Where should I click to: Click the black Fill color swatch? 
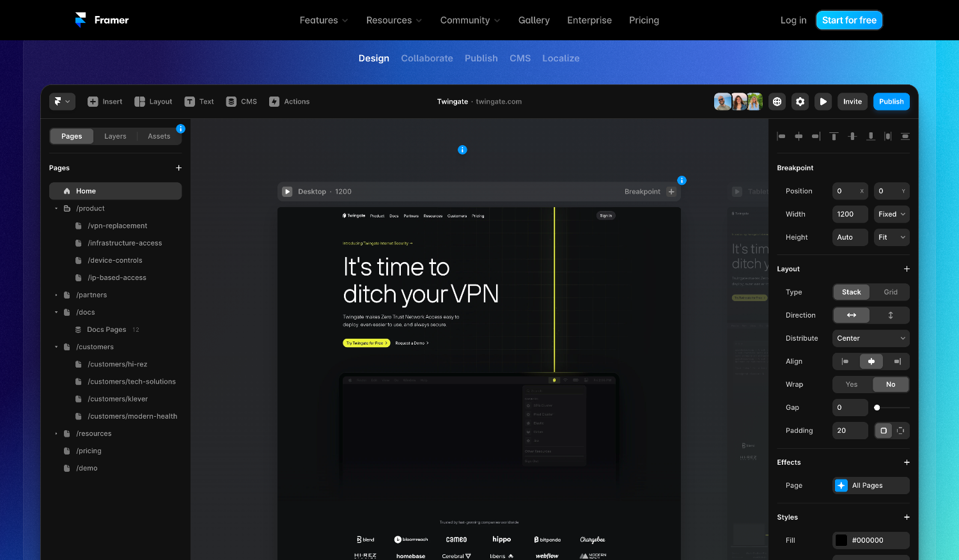tap(841, 540)
